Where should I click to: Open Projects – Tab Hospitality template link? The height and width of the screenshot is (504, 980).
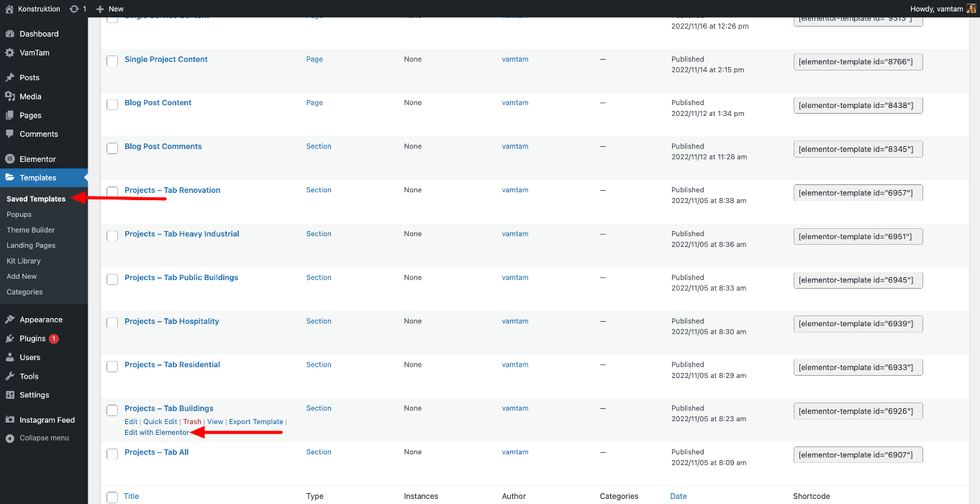click(x=172, y=321)
